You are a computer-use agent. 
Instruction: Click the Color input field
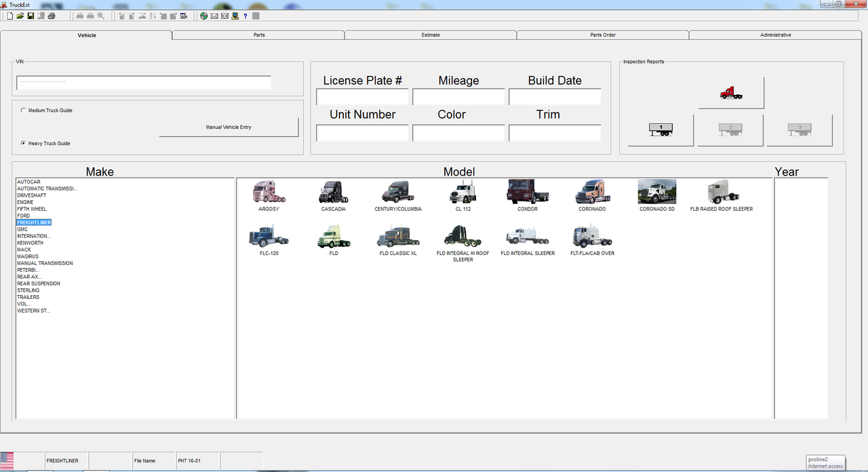[458, 133]
